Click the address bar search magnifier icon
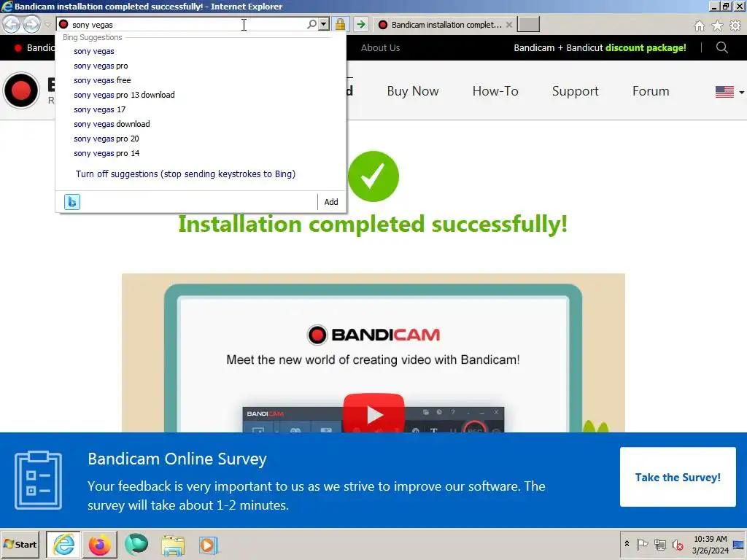This screenshot has width=747, height=560. coord(311,24)
